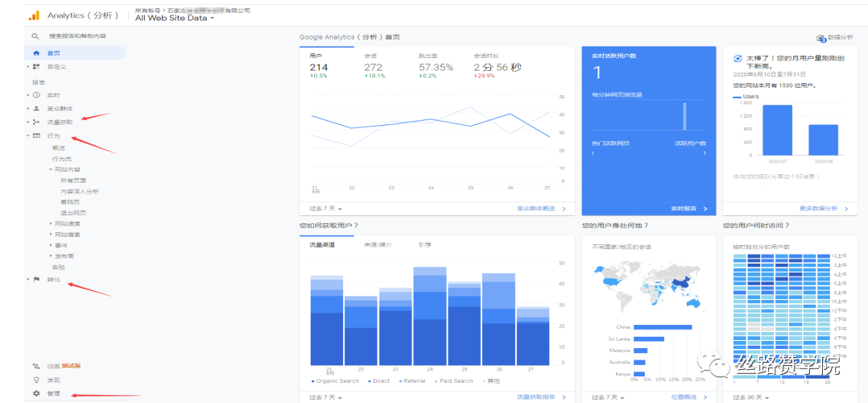The height and width of the screenshot is (403, 868).
Task: Click the world map of sessions by country
Action: (x=650, y=287)
